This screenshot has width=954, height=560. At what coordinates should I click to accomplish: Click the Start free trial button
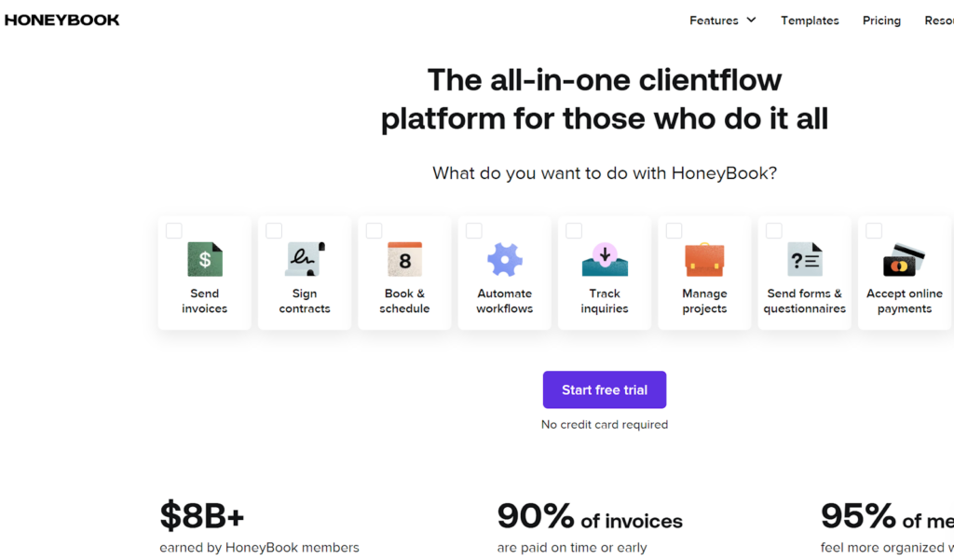[x=605, y=389]
